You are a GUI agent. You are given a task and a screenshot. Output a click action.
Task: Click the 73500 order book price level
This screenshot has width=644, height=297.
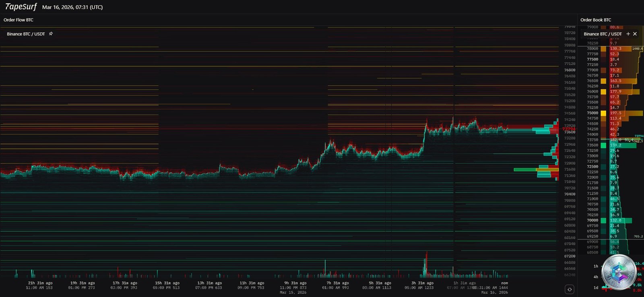click(x=592, y=145)
